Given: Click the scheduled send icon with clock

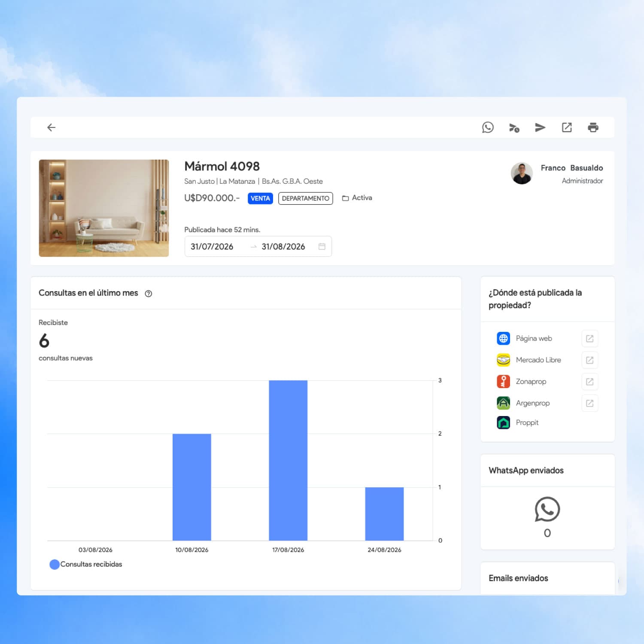Looking at the screenshot, I should pos(514,128).
